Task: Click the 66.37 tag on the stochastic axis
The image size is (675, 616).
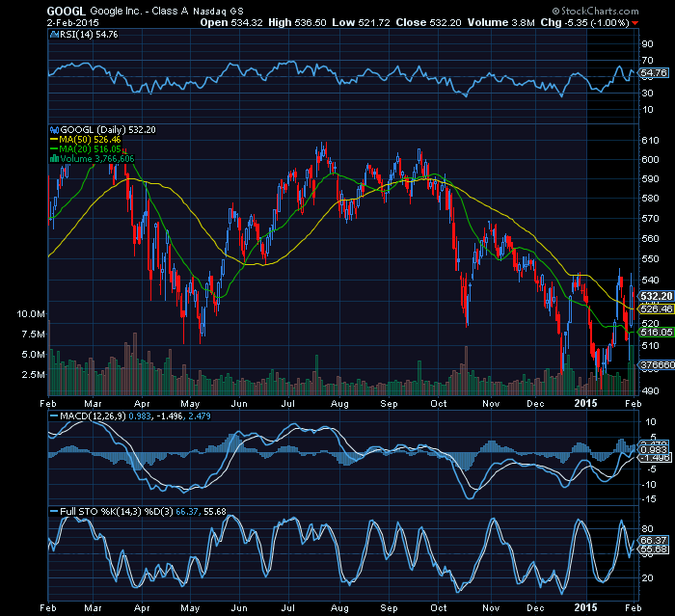Action: point(654,540)
